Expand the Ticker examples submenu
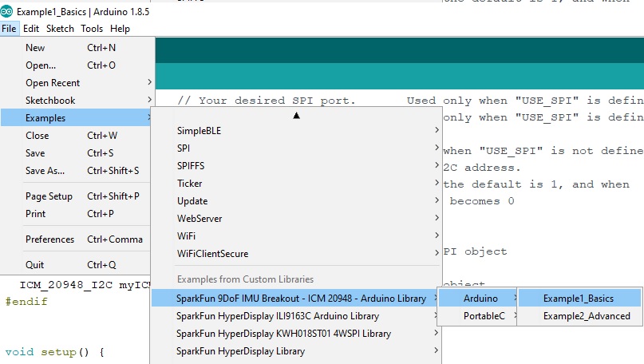This screenshot has width=644, height=364. click(296, 184)
